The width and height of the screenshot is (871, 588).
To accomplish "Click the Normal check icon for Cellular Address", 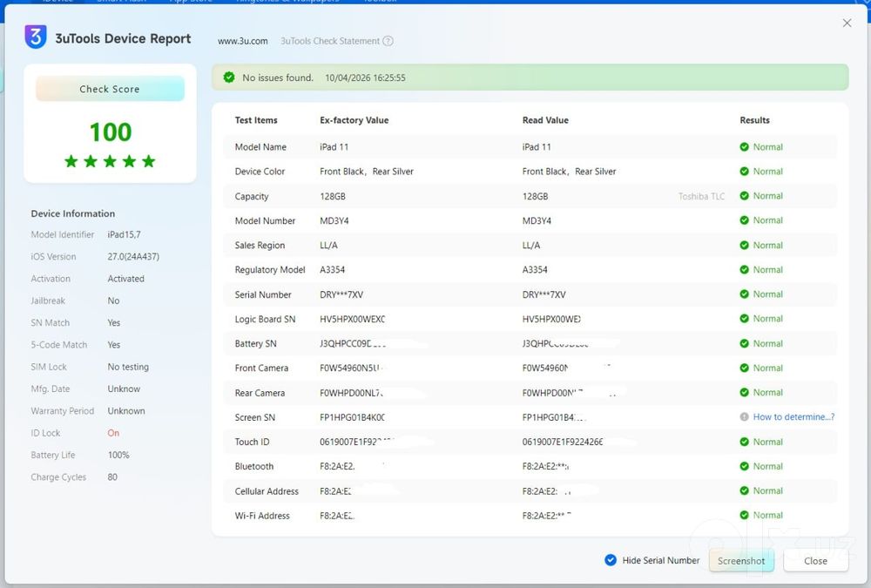I will [745, 490].
